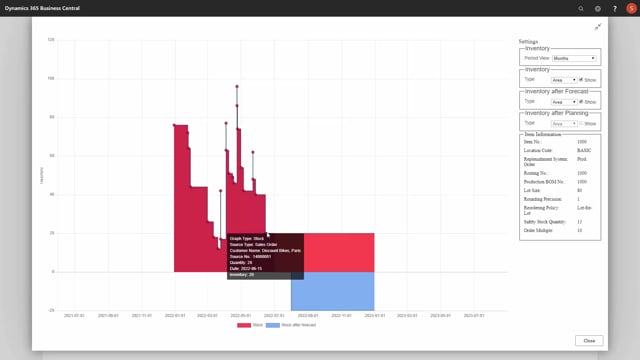Close the inventory chart dialog
Screen dimensions: 640x360
[x=589, y=340]
